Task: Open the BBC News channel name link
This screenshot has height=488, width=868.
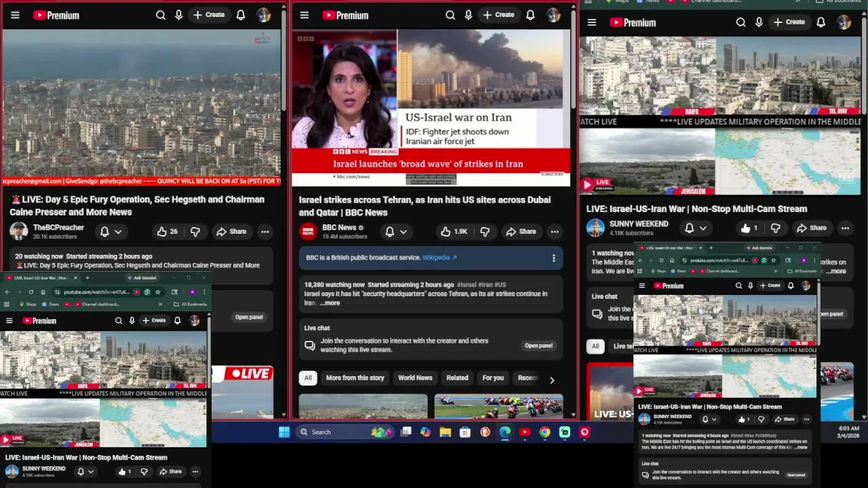Action: click(x=339, y=228)
